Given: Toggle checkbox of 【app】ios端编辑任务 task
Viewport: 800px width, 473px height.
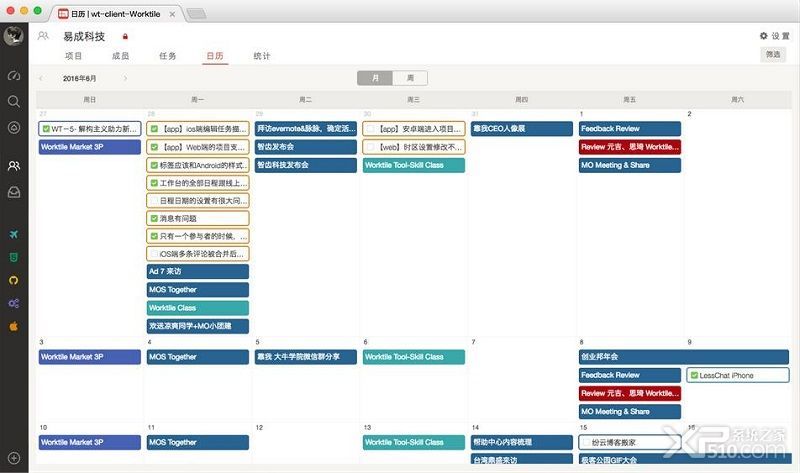Looking at the screenshot, I should (x=154, y=129).
